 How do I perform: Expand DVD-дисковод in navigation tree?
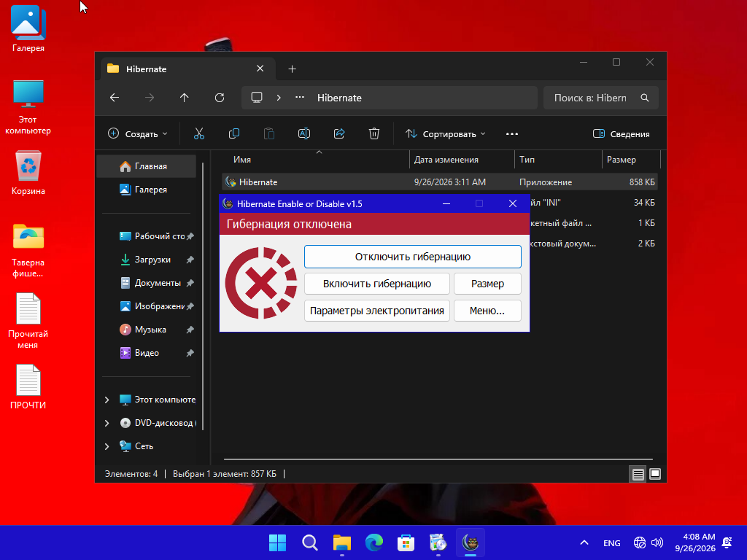pos(107,423)
